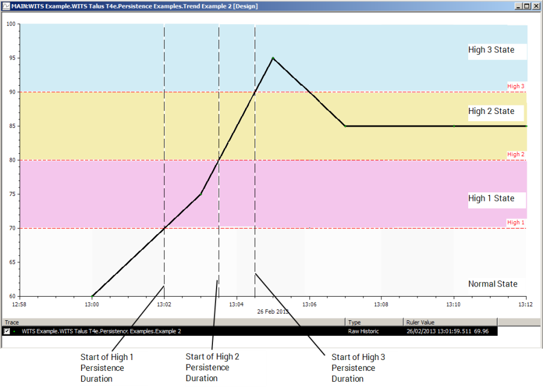Minimize the trend window
Viewport: 543px width, 392px height.
click(518, 5)
